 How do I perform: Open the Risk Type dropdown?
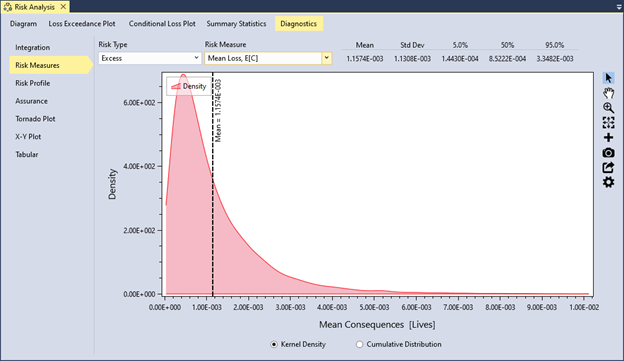[x=150, y=58]
